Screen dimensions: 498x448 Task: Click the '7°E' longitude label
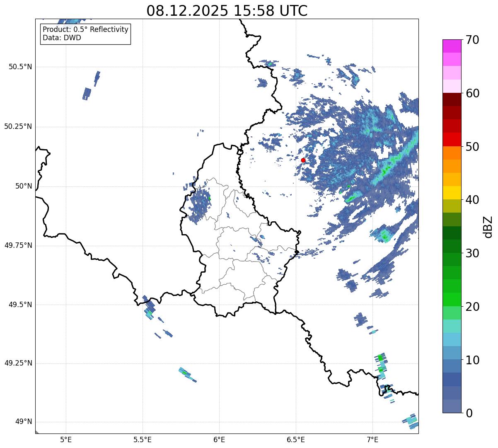point(372,440)
